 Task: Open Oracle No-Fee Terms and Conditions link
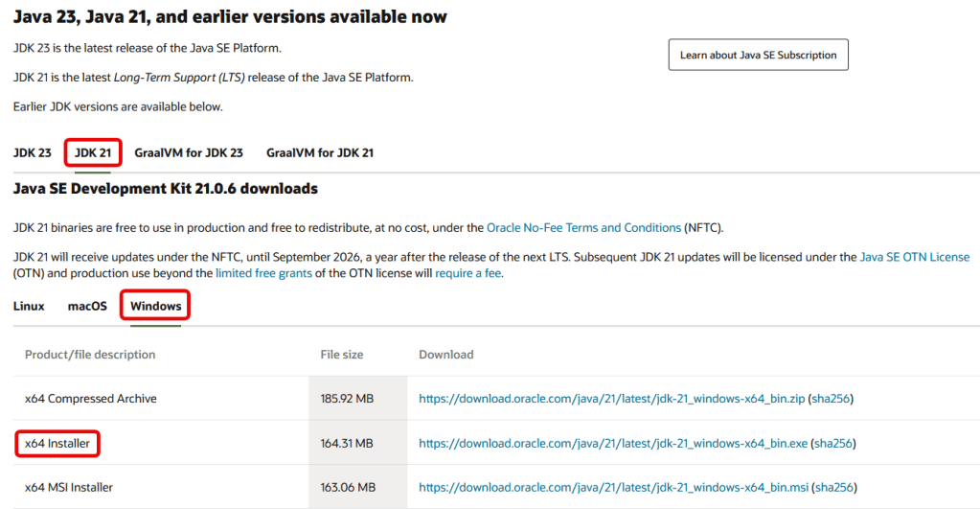(x=584, y=228)
